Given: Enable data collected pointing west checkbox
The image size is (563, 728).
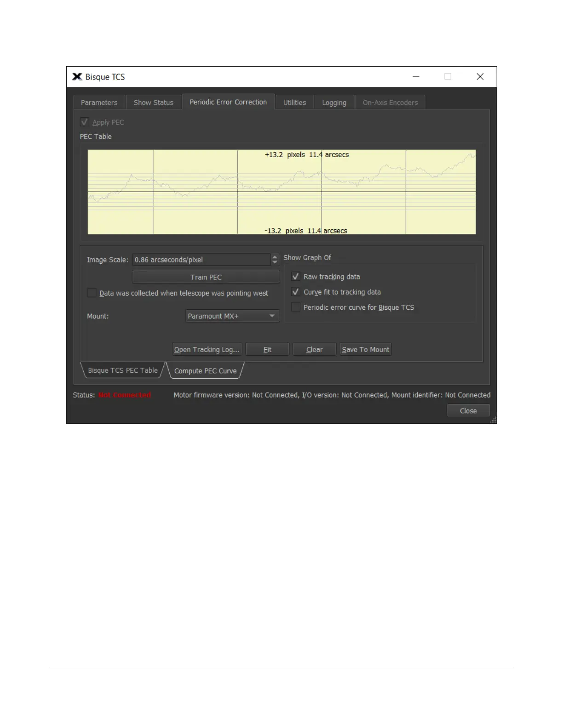Looking at the screenshot, I should click(x=92, y=293).
